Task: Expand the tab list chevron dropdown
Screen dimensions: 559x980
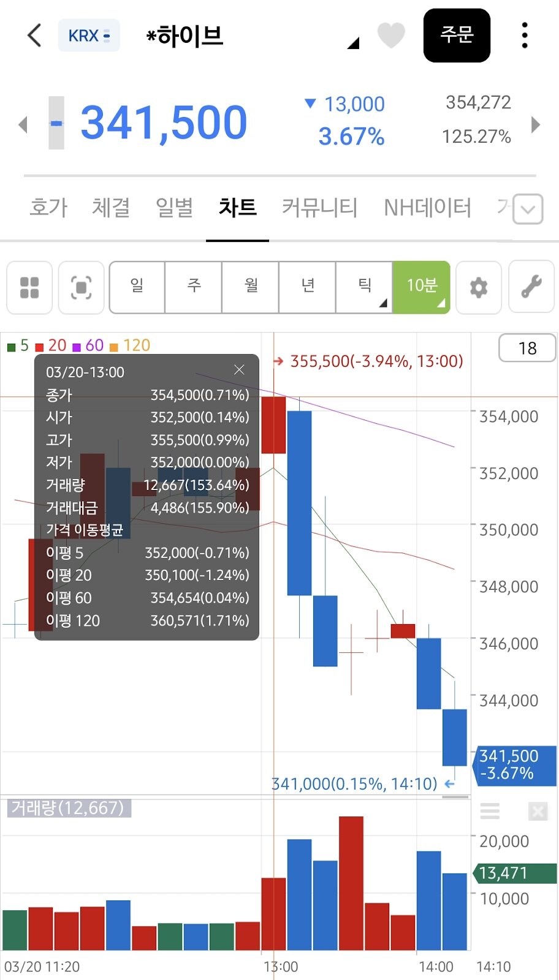Action: click(x=528, y=209)
